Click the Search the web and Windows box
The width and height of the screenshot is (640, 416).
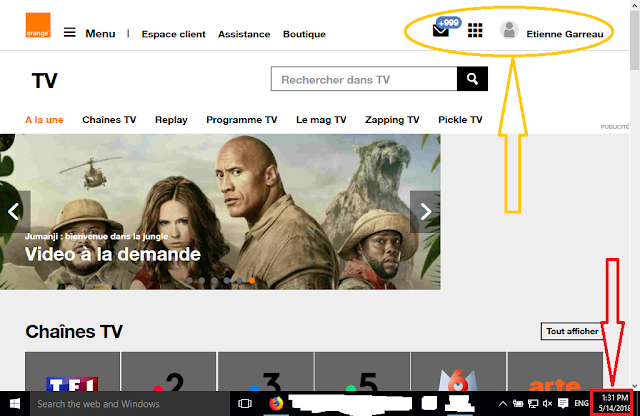129,404
